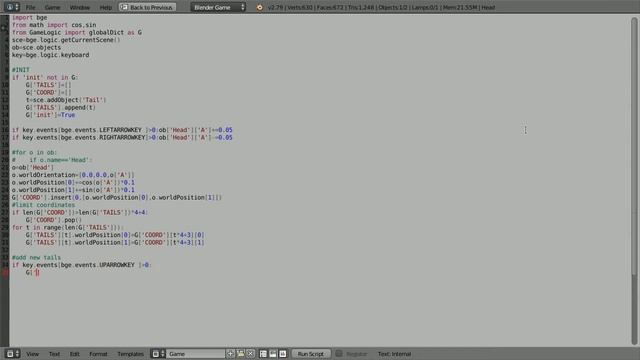Viewport: 640px width, 360px height.
Task: Open the Text Editor type selector
Action: point(12,354)
